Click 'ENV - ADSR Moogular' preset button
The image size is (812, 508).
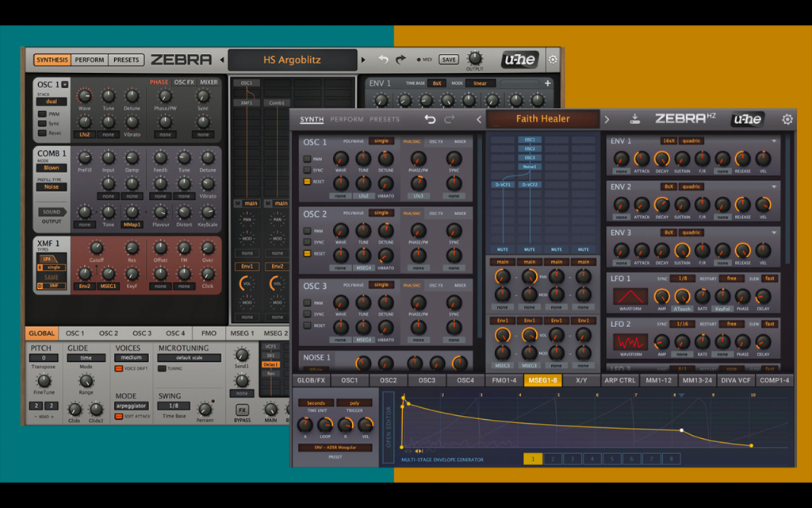click(x=335, y=448)
